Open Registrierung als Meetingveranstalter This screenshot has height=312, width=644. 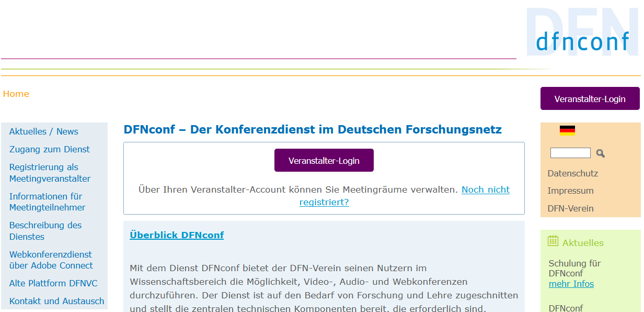[x=50, y=173]
